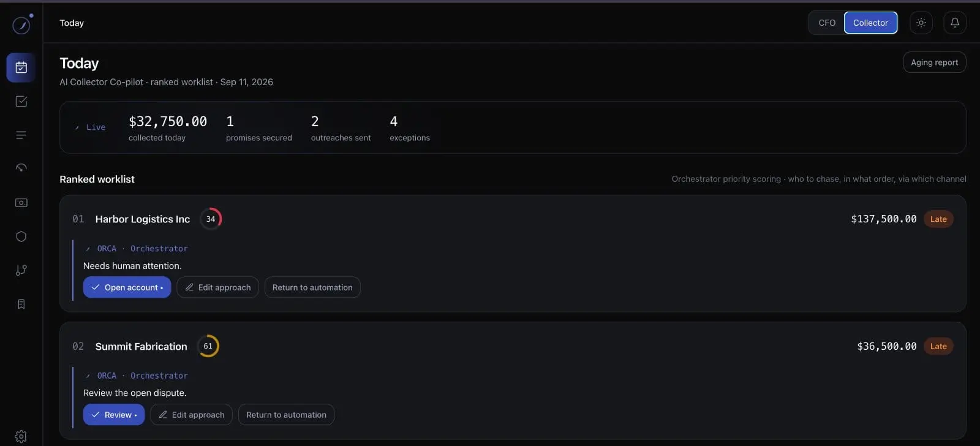Click Edit approach for Harbor Logistics Inc
The width and height of the screenshot is (980, 446).
pos(217,287)
